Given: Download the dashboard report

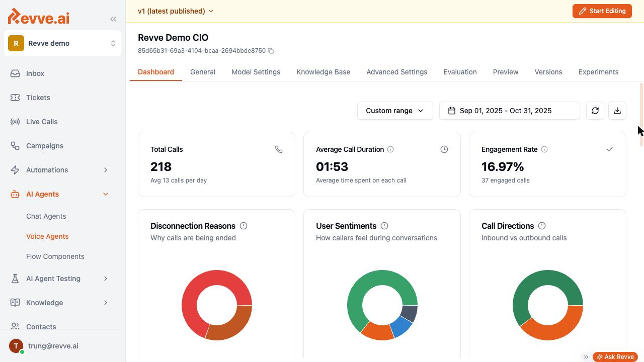Looking at the screenshot, I should pyautogui.click(x=617, y=111).
